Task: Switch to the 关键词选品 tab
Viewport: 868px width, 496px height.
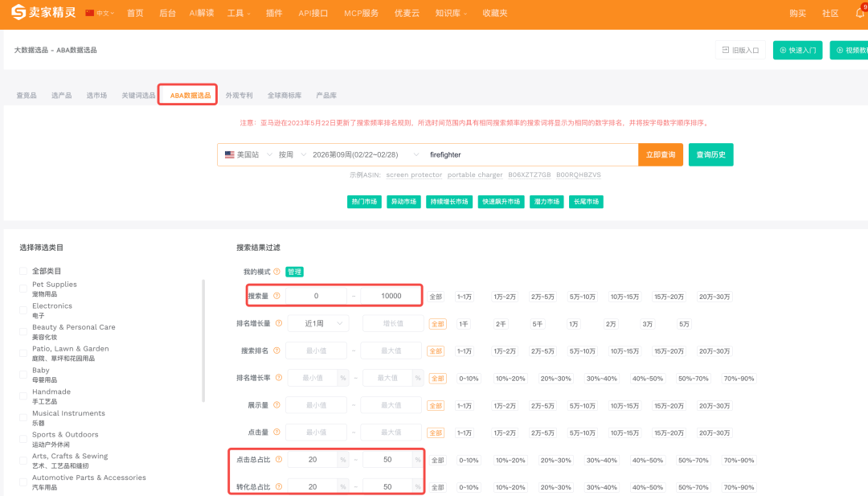Action: click(x=139, y=94)
